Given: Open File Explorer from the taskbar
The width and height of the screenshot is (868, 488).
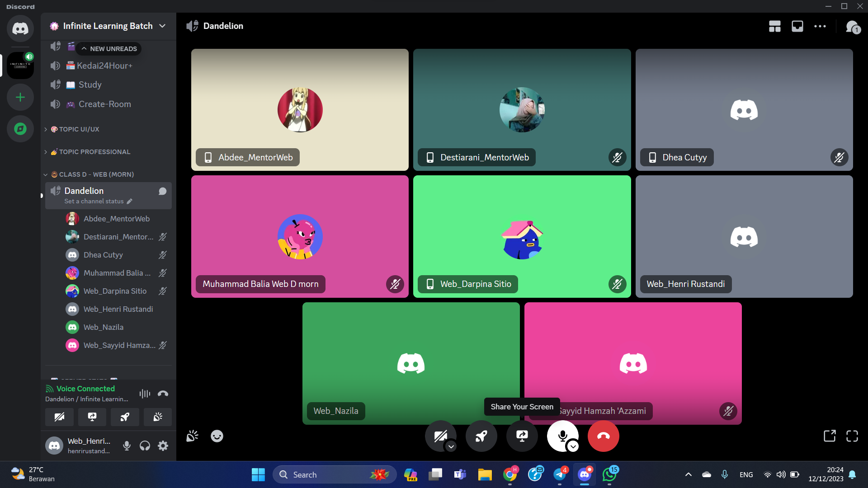Looking at the screenshot, I should (485, 474).
